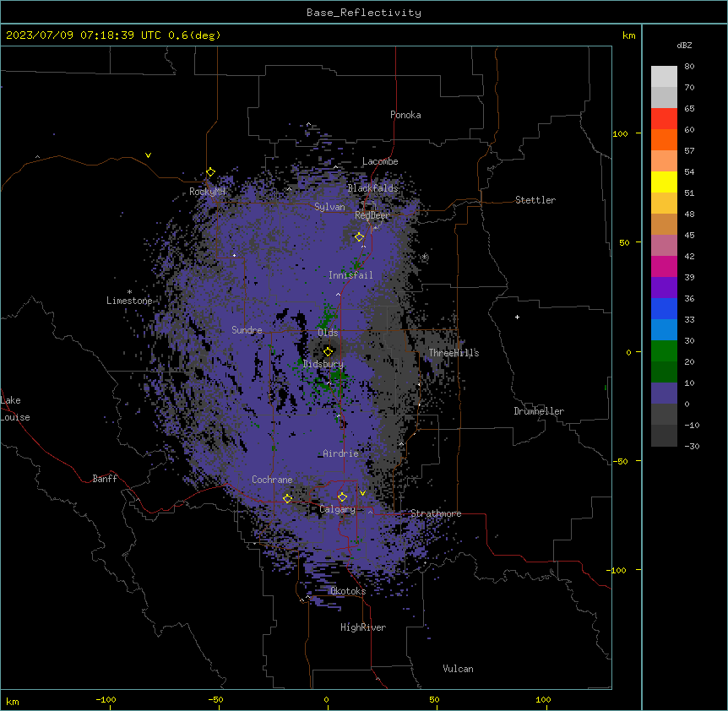Click the Lacombe city label
Screen dimensions: 728x711
pos(380,161)
